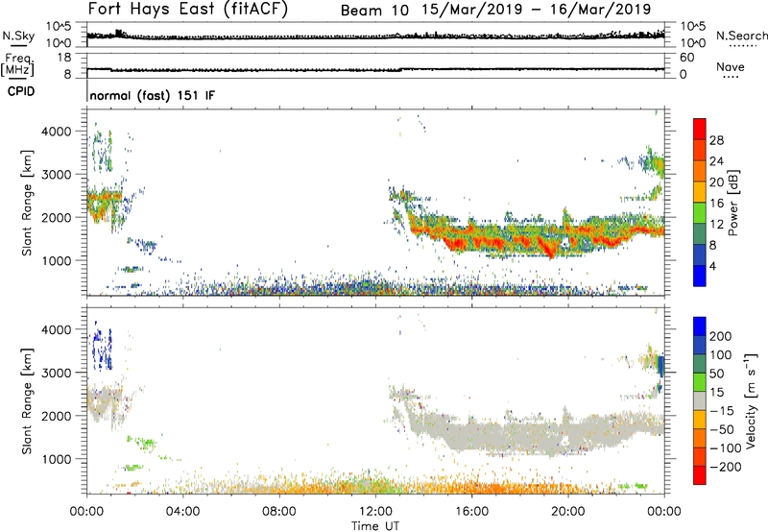This screenshot has height=532, width=768.
Task: Click velocity panel 'Slant Range [km]' label
Action: 27,401
